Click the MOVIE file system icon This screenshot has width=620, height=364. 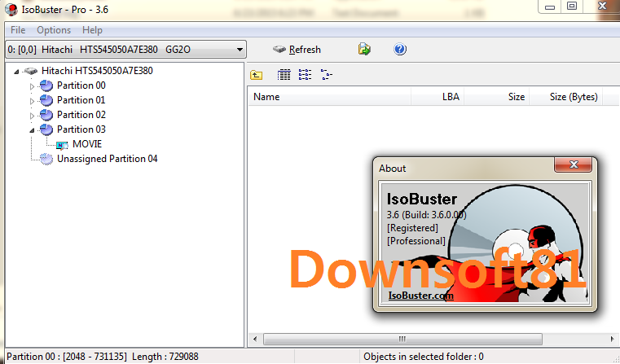pos(62,145)
